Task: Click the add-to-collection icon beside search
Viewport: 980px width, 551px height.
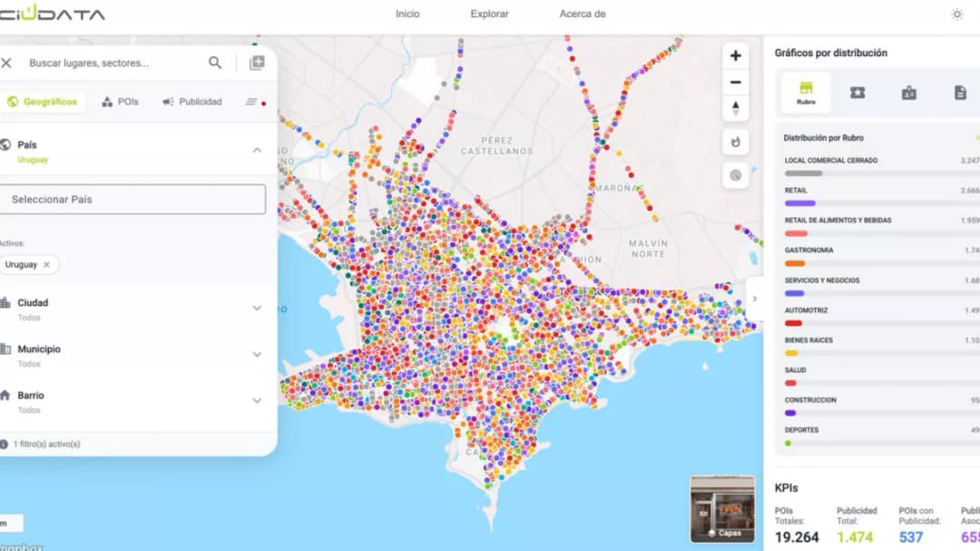Action: pyautogui.click(x=257, y=63)
